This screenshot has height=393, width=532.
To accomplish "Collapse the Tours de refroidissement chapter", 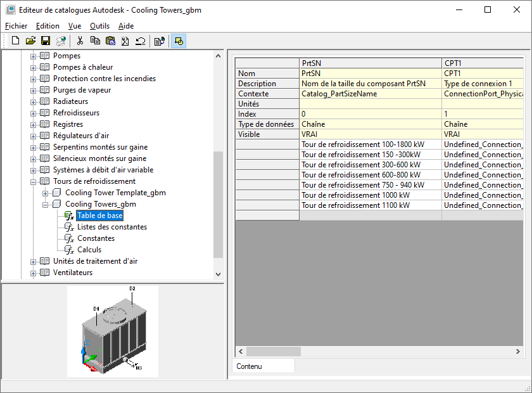I will 34,181.
